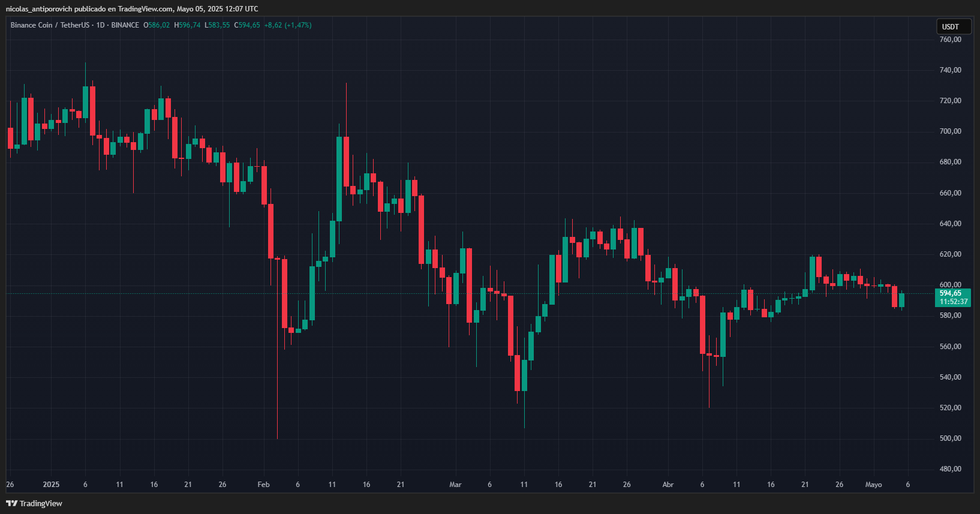Click the 500,00 price axis label
Image resolution: width=980 pixels, height=514 pixels.
coord(950,438)
